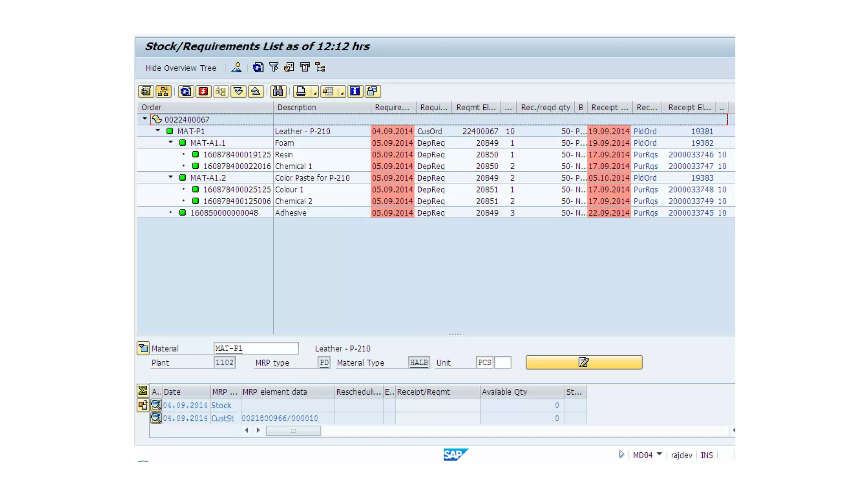
Task: Click Available Qty column header
Action: point(522,392)
